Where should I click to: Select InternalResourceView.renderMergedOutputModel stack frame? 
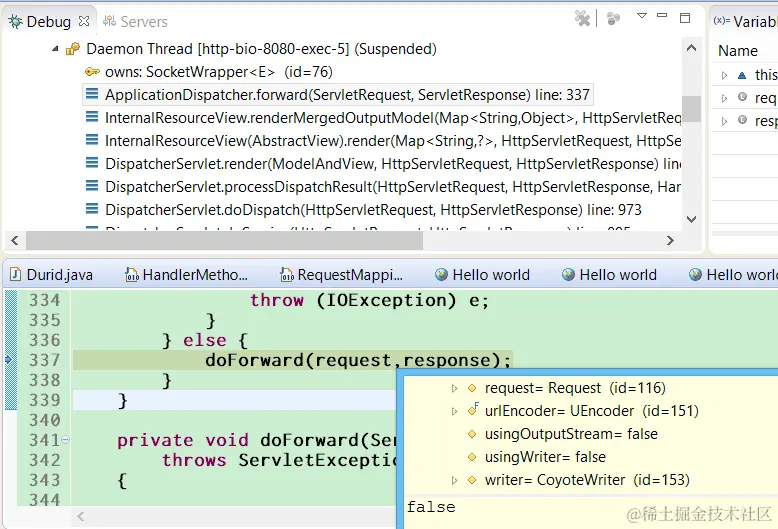tap(393, 118)
